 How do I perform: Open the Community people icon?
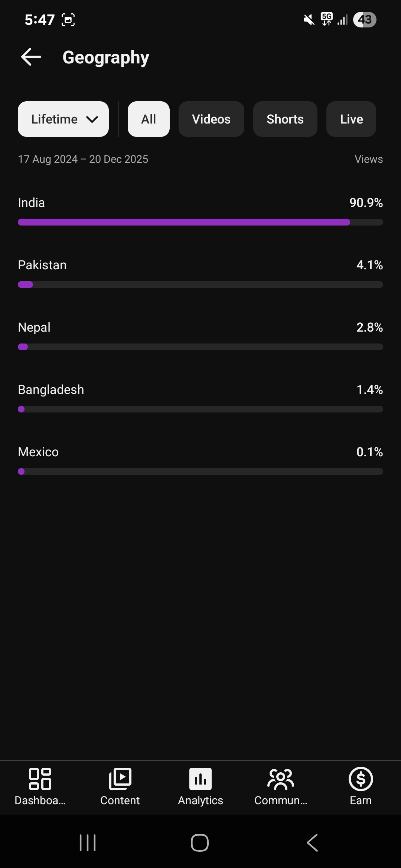point(281,779)
